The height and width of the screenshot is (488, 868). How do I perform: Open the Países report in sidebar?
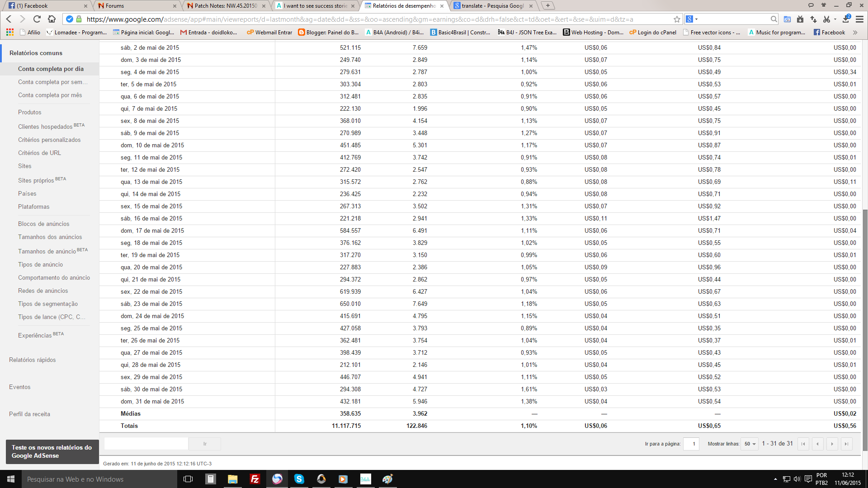27,193
